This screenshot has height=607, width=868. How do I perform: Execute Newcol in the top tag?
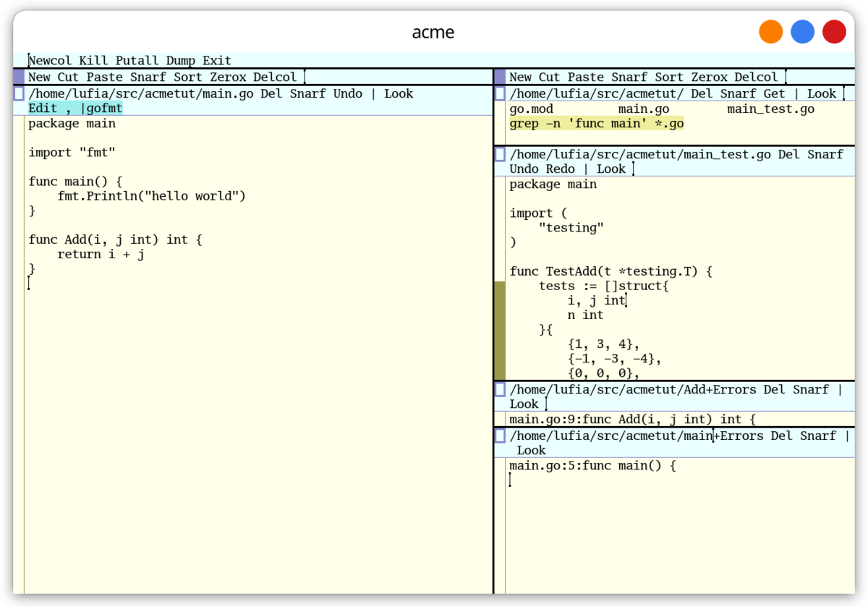pyautogui.click(x=50, y=61)
